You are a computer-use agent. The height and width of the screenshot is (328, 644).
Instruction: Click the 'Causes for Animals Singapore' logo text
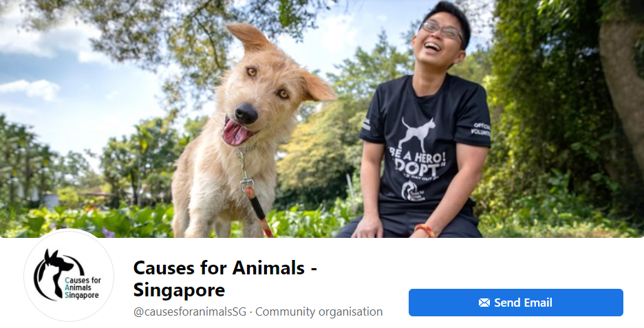83,287
